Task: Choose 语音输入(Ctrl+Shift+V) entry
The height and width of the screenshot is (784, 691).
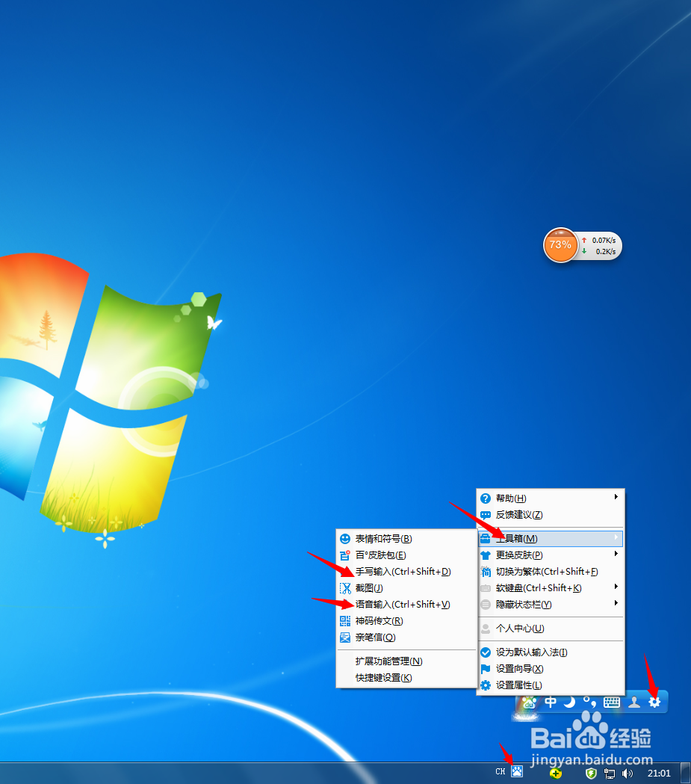Action: 406,605
